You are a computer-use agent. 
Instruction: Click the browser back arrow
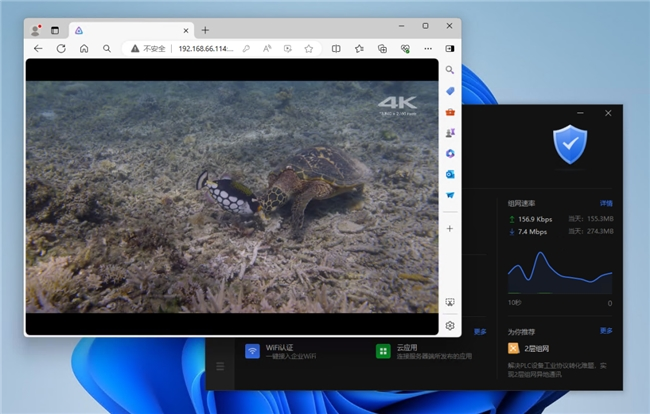38,48
